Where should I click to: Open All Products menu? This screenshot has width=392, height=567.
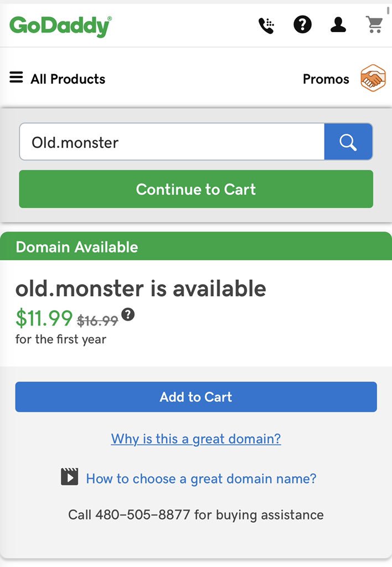click(x=68, y=79)
